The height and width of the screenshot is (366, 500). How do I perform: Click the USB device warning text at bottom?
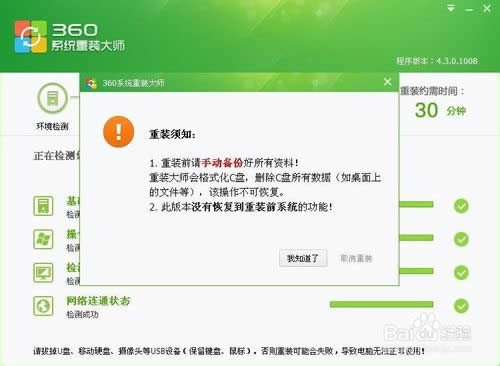click(229, 351)
